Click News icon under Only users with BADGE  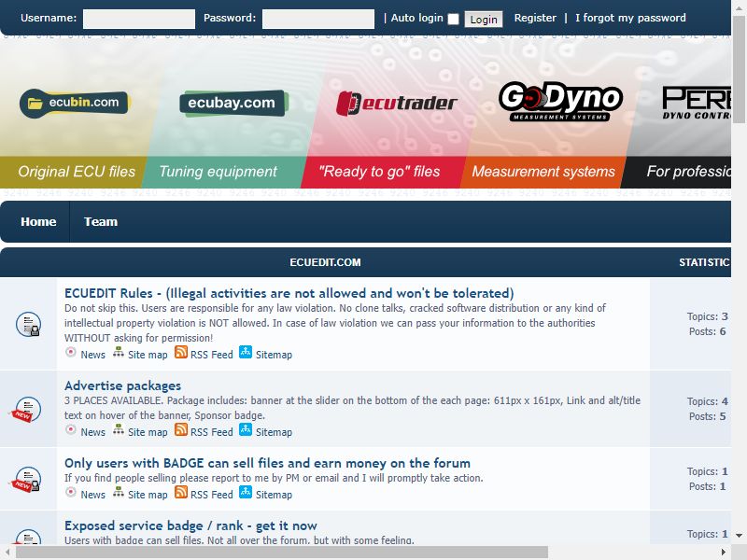point(71,492)
